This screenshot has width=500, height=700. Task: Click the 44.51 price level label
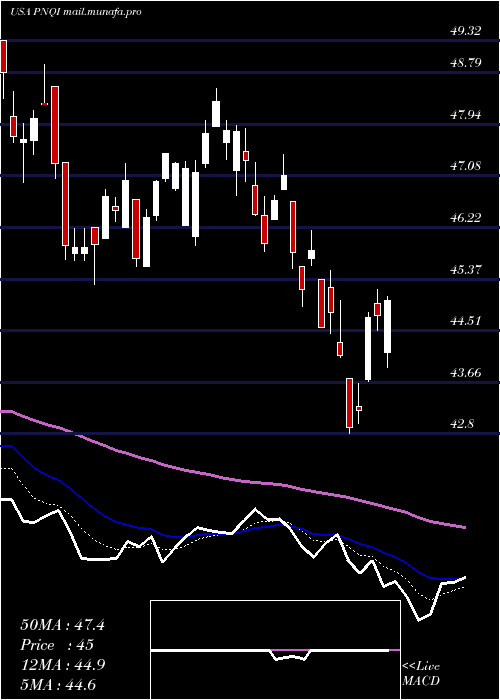[466, 321]
